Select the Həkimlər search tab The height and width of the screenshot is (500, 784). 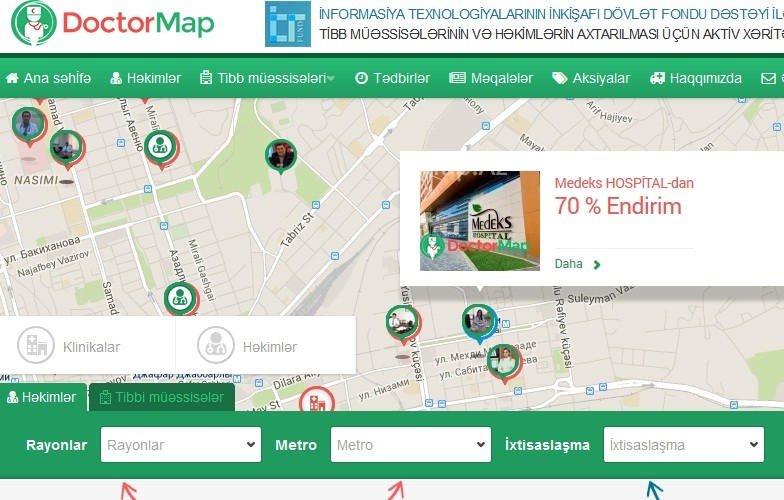(42, 398)
